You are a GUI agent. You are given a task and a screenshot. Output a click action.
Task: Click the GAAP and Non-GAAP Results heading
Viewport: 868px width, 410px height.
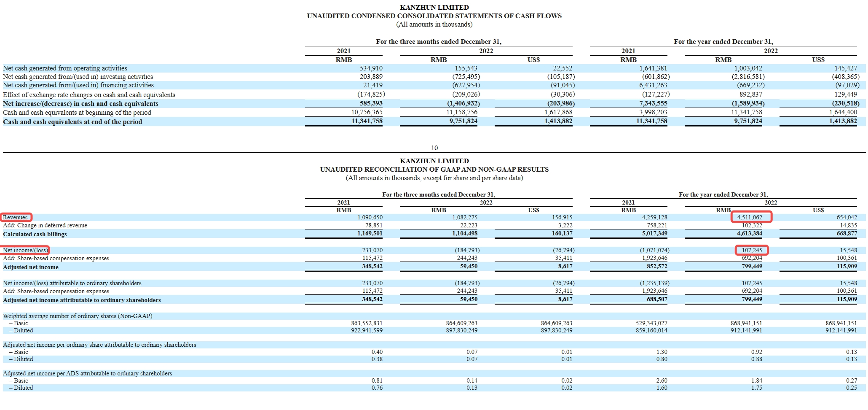click(434, 169)
